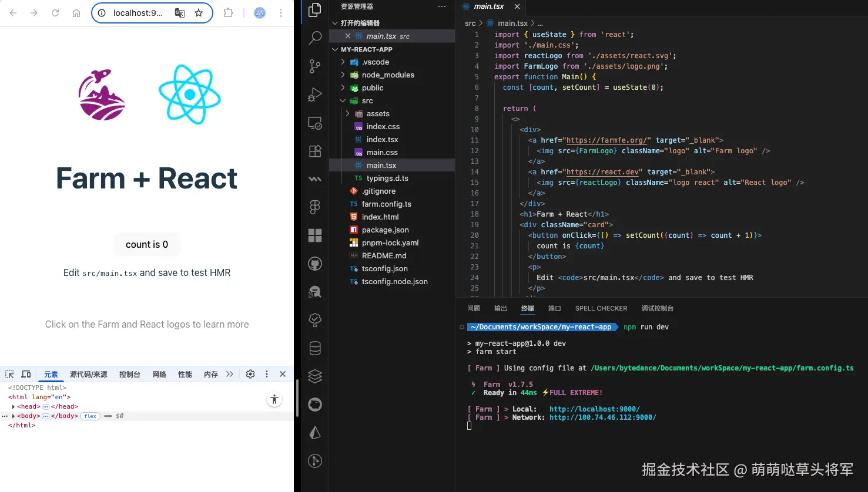868x492 pixels.
Task: Open the stacked layers icon in activity bar
Action: point(315,376)
